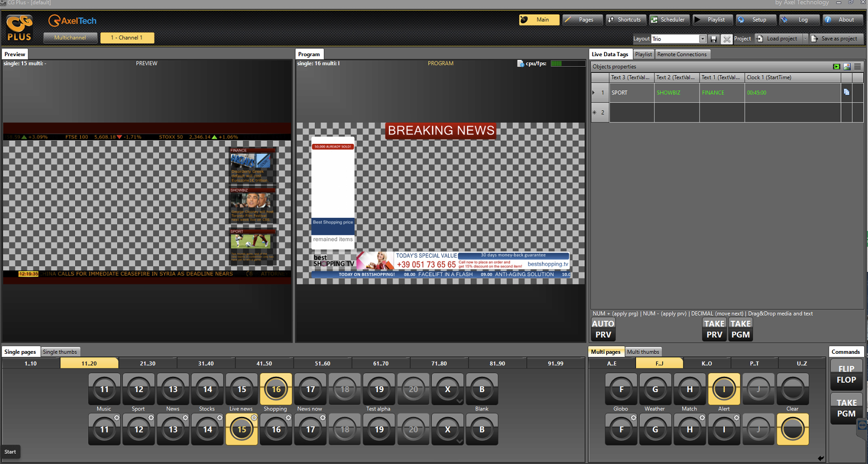Expand the Load project dropdown arrow

pyautogui.click(x=805, y=39)
